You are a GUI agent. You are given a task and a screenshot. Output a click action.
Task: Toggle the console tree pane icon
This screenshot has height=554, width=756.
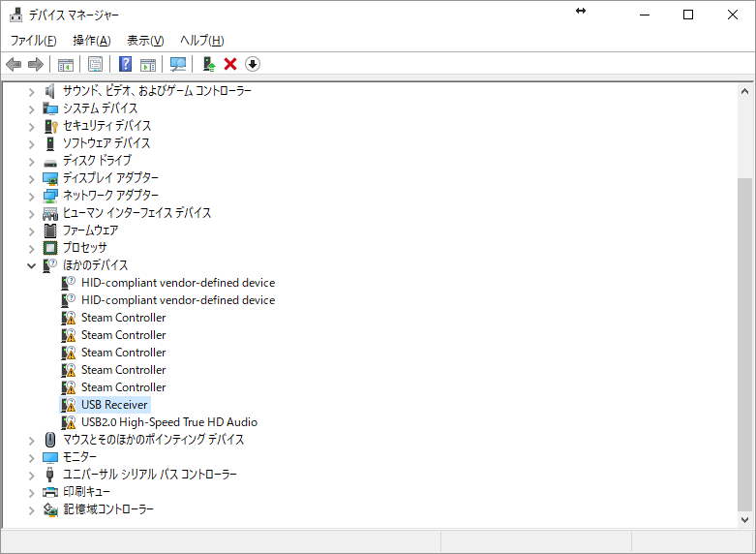(x=66, y=64)
